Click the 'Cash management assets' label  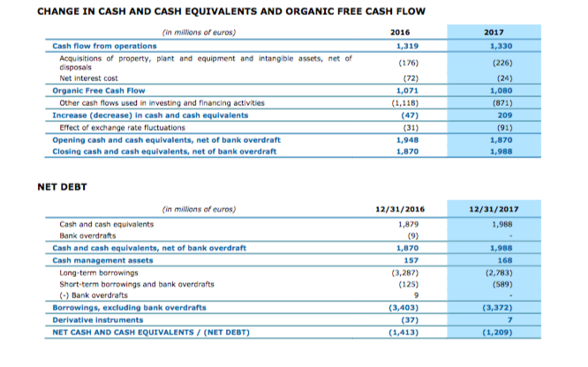point(102,260)
